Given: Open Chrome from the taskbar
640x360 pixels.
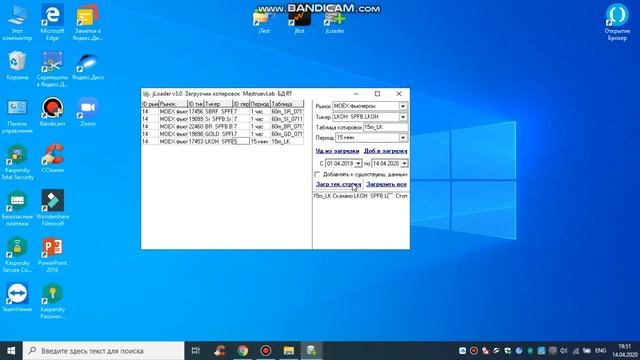Looking at the screenshot, I should (243, 351).
